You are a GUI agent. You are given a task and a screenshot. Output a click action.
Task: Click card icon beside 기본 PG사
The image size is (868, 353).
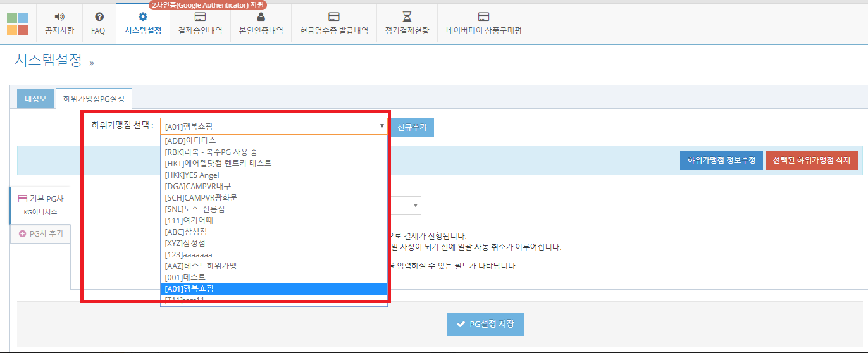coord(23,199)
